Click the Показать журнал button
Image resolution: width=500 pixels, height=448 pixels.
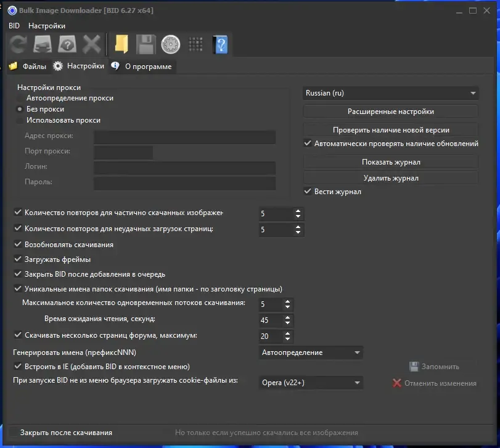pos(391,162)
